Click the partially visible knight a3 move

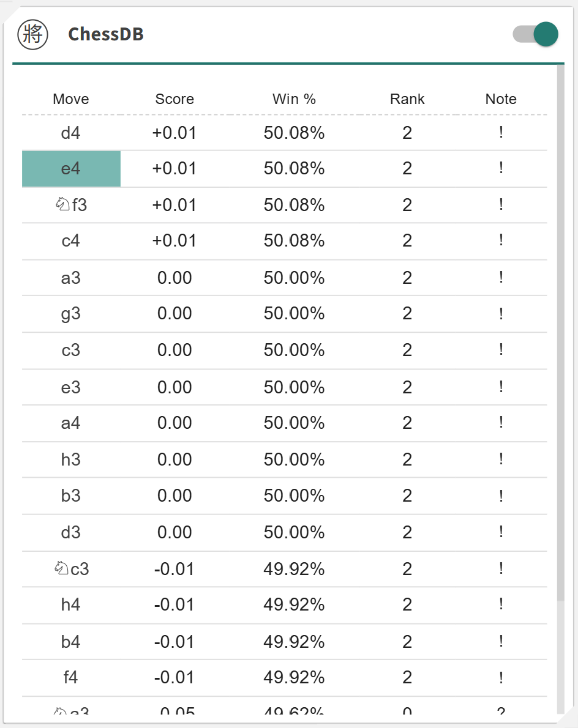(x=71, y=711)
